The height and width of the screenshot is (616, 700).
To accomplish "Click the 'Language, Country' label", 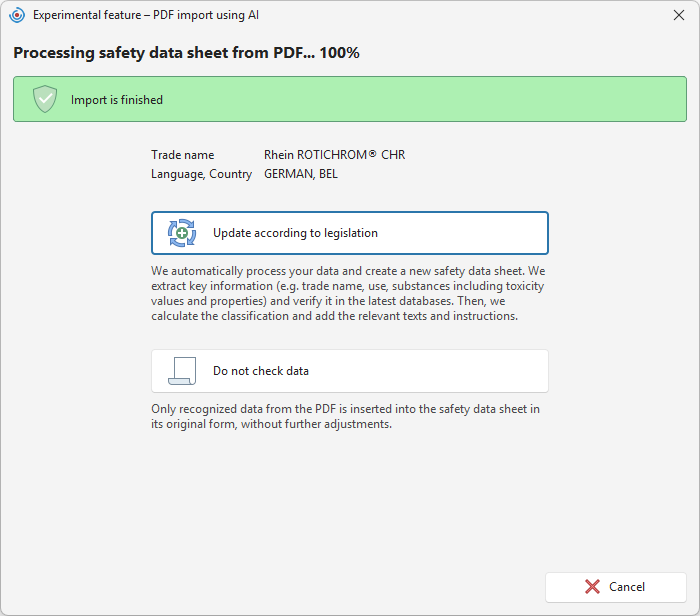I will point(201,174).
